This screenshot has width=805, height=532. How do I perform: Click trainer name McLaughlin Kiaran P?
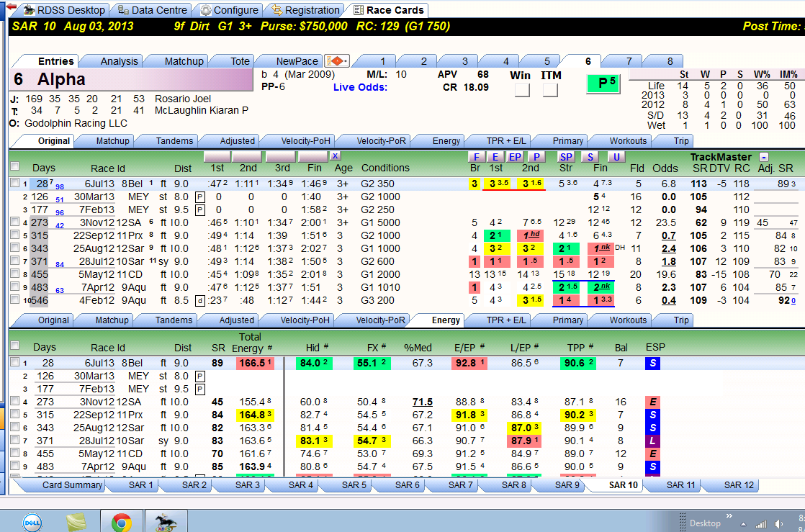pyautogui.click(x=202, y=110)
